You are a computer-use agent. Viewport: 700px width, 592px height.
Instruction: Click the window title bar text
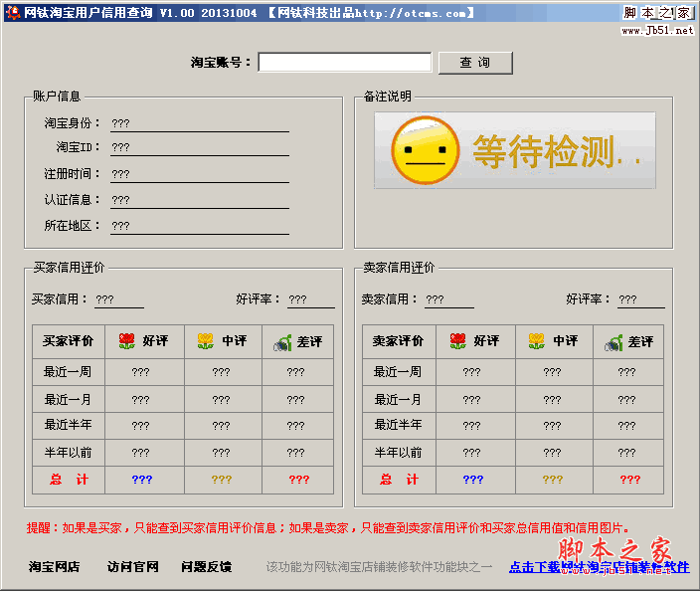point(250,13)
